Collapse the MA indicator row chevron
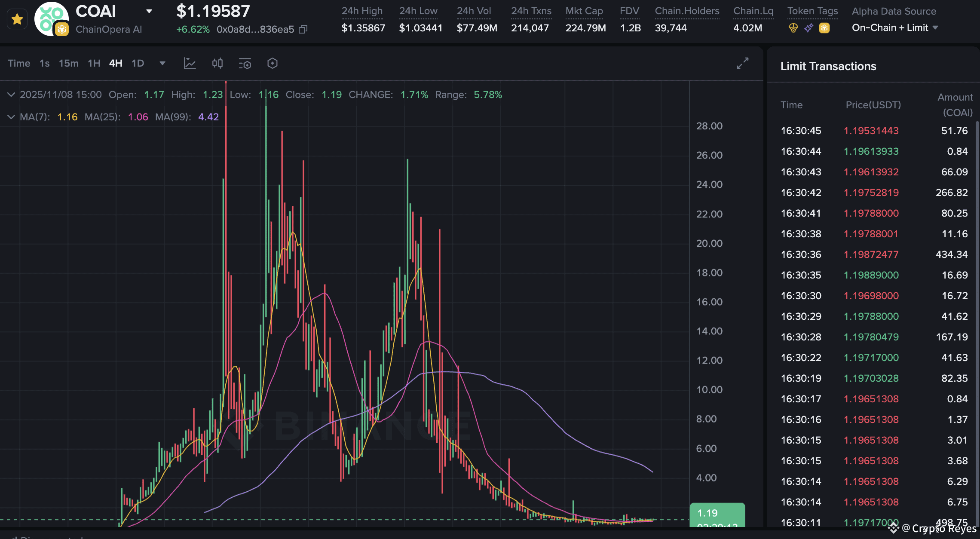Screen dimensions: 980x539 point(11,117)
